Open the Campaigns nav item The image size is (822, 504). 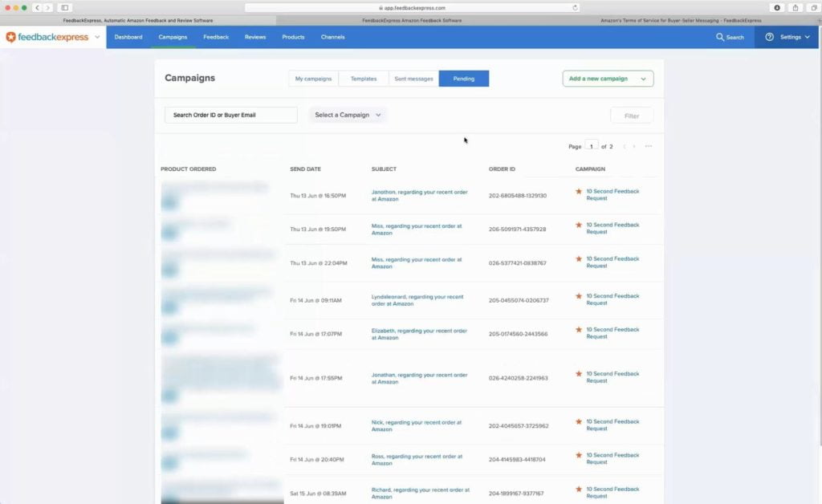pyautogui.click(x=173, y=37)
